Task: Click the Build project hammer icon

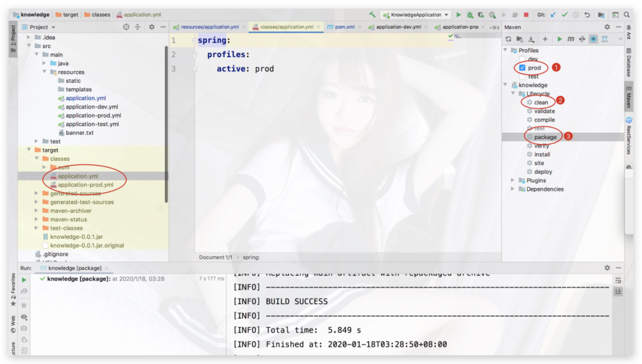Action: pyautogui.click(x=372, y=15)
